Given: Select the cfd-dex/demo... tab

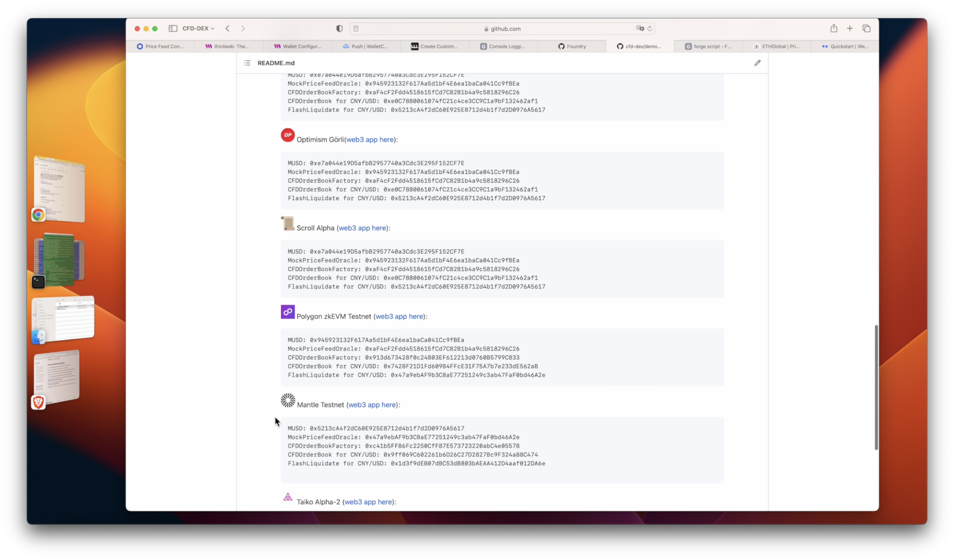Looking at the screenshot, I should (x=640, y=46).
